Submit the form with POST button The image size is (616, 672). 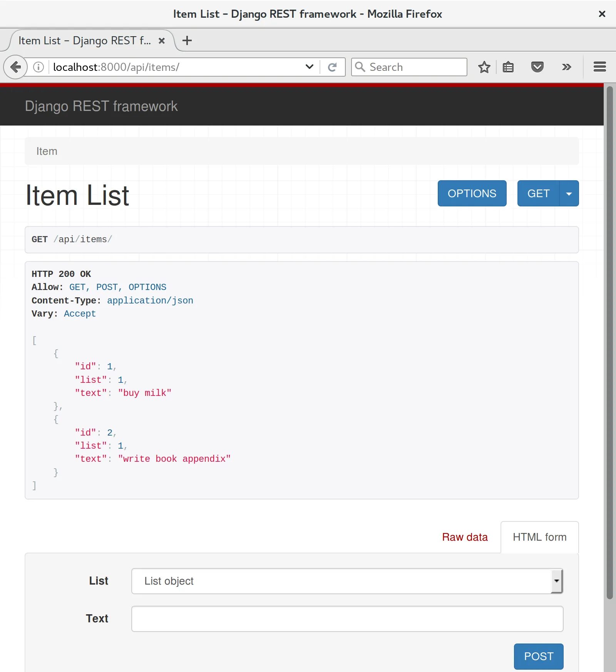coord(539,656)
